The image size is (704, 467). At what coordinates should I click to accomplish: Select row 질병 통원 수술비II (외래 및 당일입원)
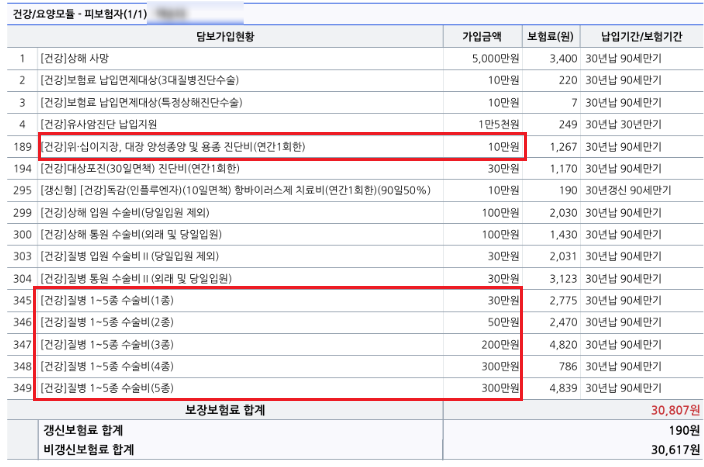[x=355, y=278]
